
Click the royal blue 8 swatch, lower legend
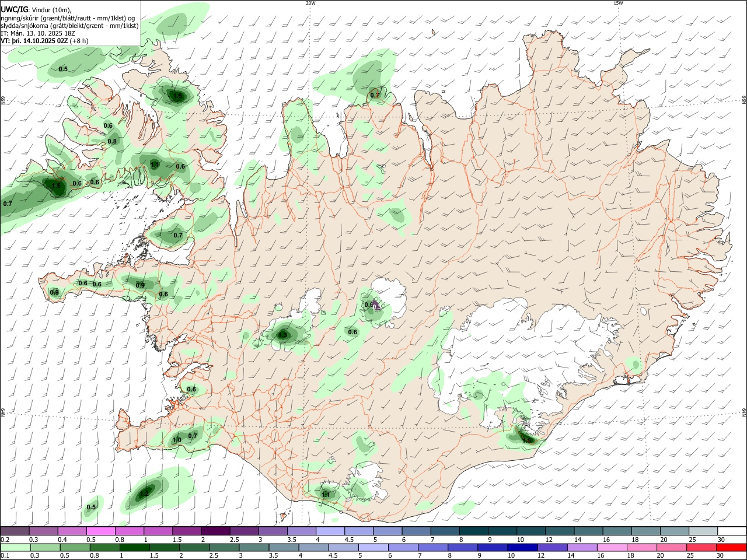[462, 547]
